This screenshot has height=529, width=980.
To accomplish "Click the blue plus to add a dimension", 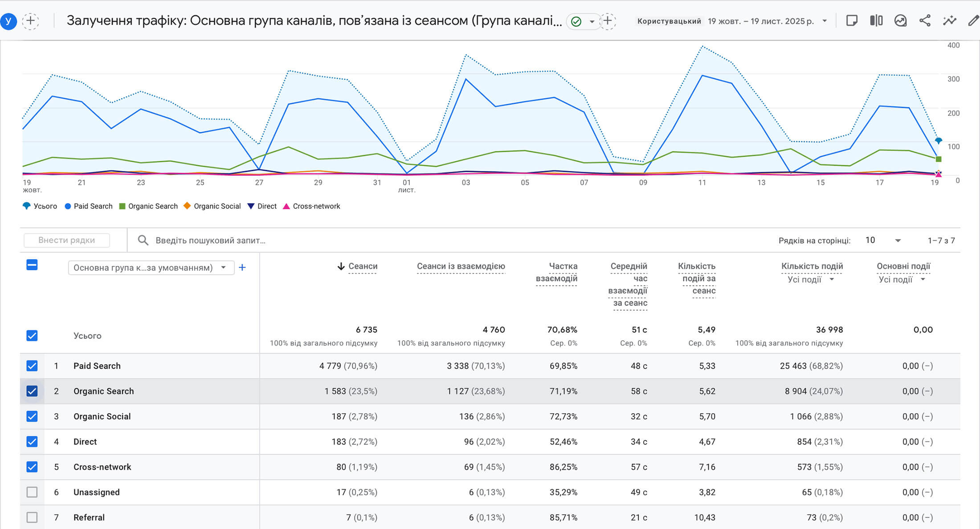I will 242,267.
